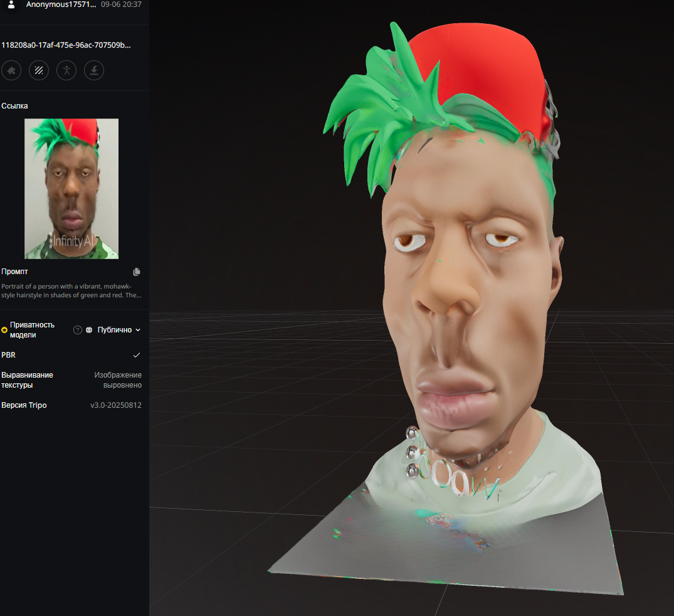The height and width of the screenshot is (616, 674).
Task: Click the puzzle piece segmentation icon
Action: (x=11, y=70)
